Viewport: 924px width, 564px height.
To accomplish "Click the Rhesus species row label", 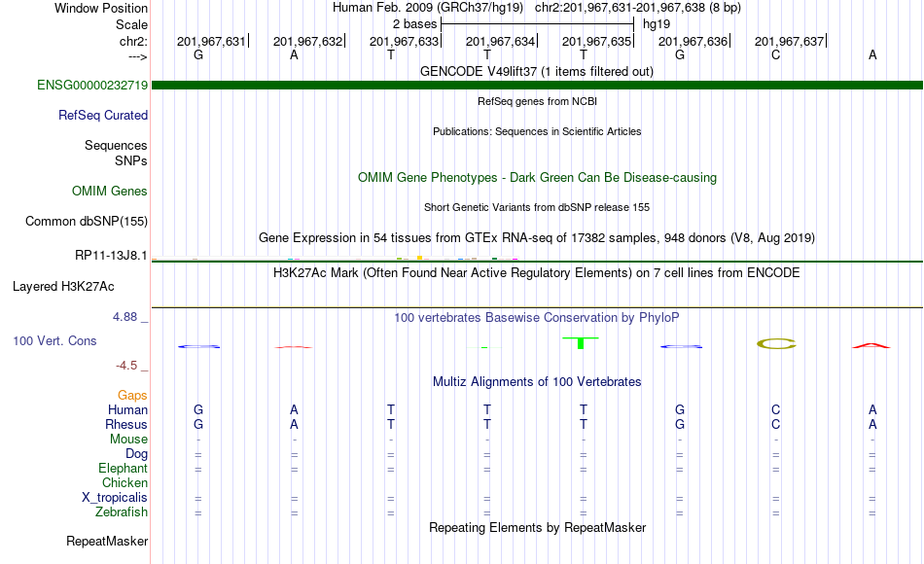I will pyautogui.click(x=126, y=424).
